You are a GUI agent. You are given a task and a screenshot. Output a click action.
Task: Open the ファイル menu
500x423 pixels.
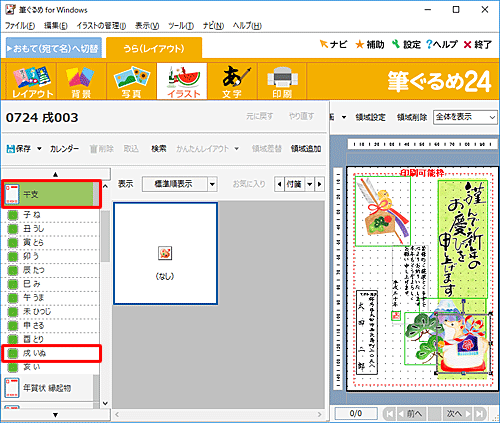tap(20, 26)
